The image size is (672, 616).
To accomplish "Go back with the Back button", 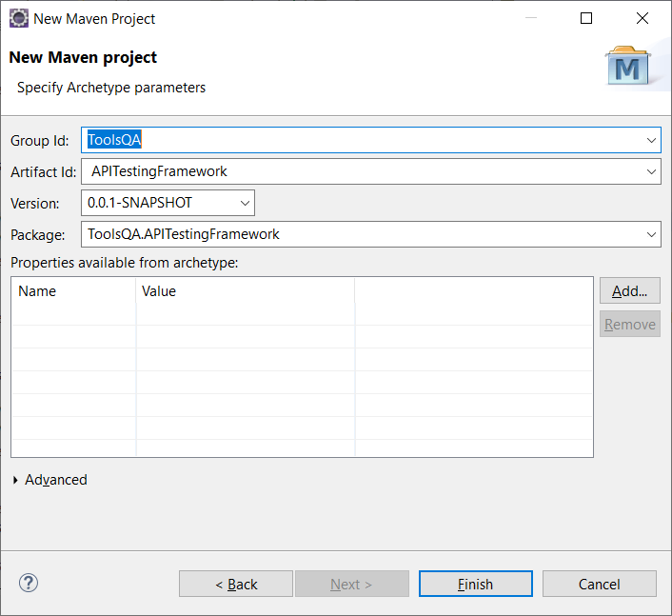I will coord(236,584).
